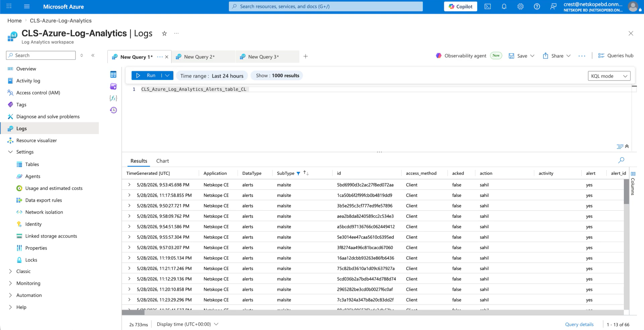Open the saved queries icon beside the editor
The height and width of the screenshot is (330, 644).
113,86
